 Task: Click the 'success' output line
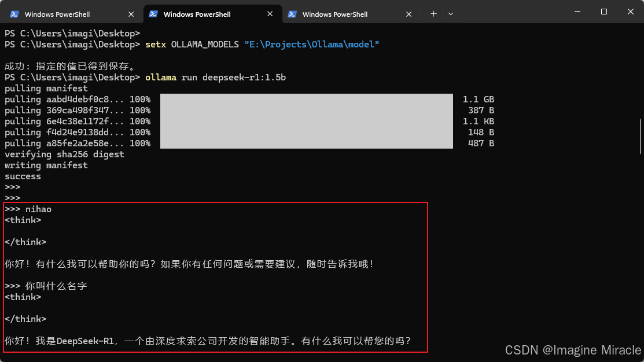pos(23,176)
